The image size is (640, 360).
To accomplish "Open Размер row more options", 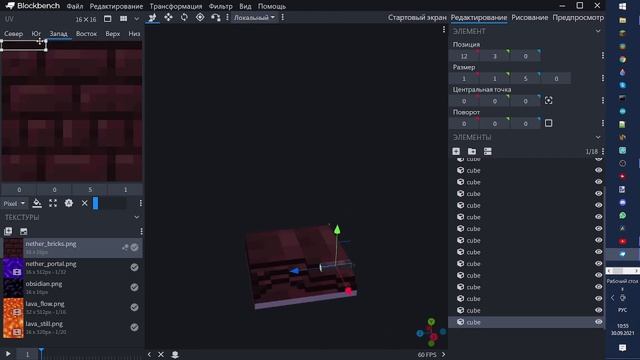I will click(603, 78).
